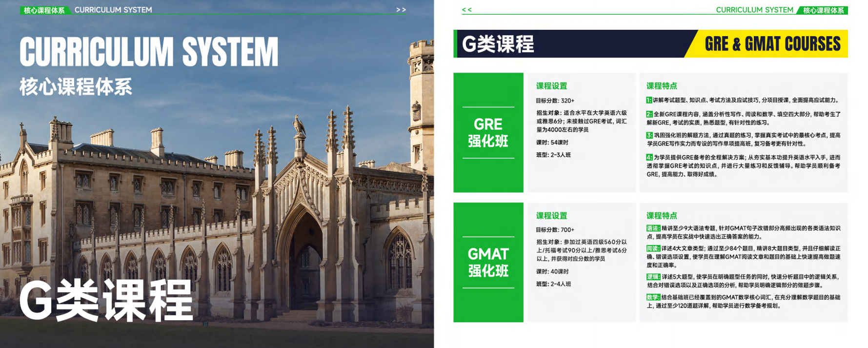Click 课程设置 heading in the GRE section

(551, 86)
